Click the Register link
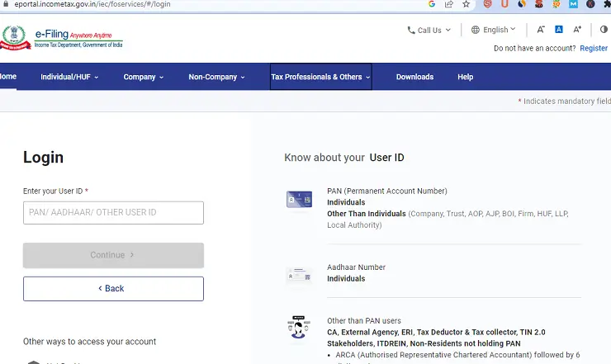 (594, 49)
